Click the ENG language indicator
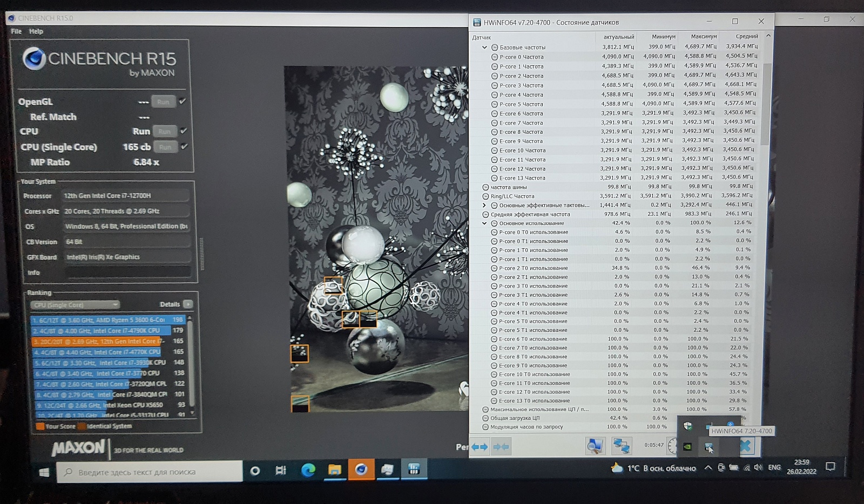 [774, 467]
